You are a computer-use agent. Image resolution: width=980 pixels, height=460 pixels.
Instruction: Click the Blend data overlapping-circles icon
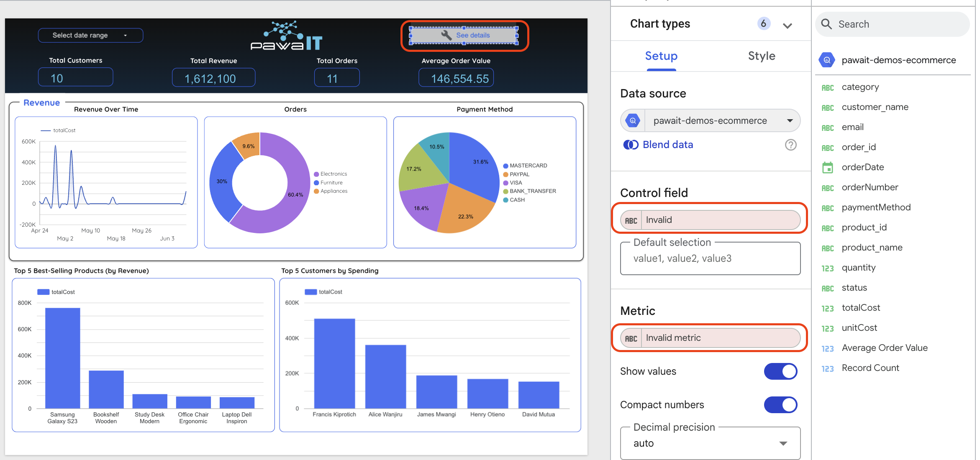point(631,144)
